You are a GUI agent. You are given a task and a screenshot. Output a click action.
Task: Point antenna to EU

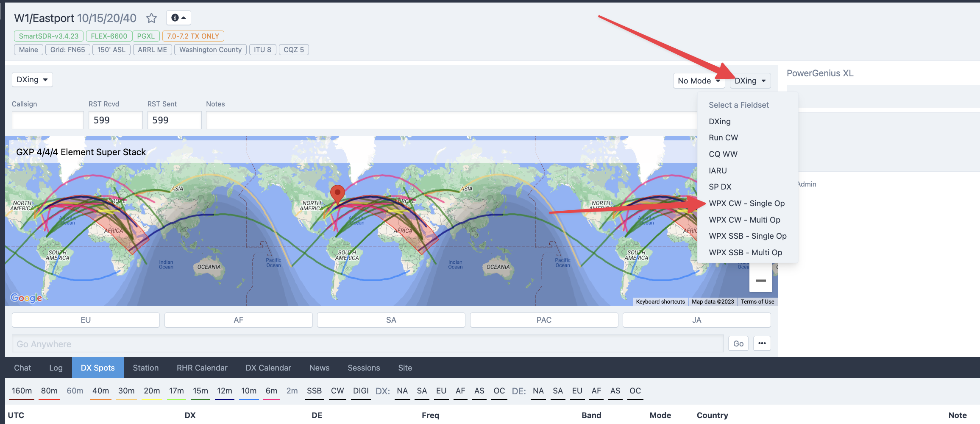86,320
